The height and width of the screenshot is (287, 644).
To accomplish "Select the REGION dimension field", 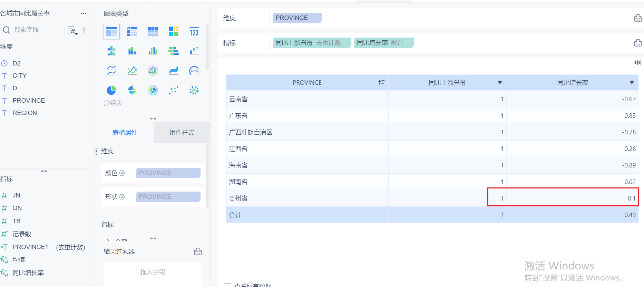I will click(x=25, y=113).
